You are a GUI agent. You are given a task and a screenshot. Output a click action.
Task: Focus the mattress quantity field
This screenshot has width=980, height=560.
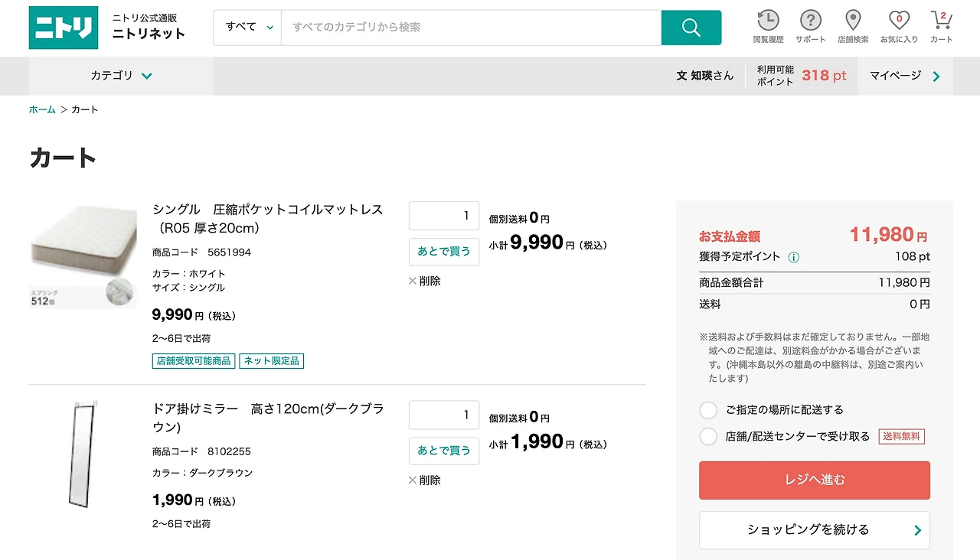click(444, 216)
